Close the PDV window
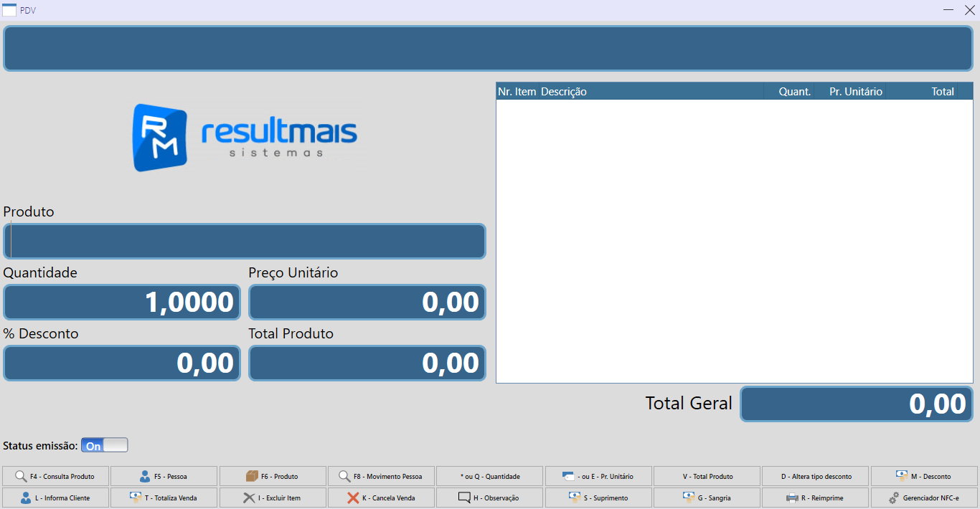The height and width of the screenshot is (509, 980). [969, 10]
